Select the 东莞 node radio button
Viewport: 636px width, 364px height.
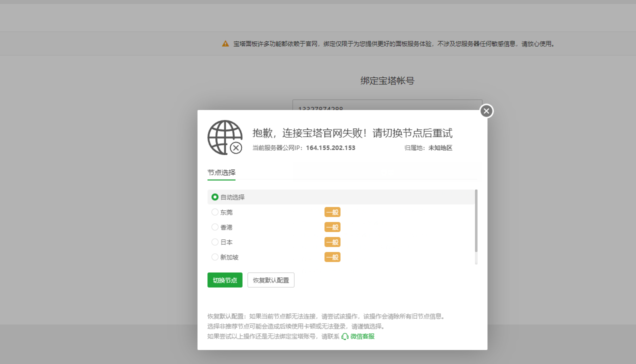pyautogui.click(x=215, y=212)
